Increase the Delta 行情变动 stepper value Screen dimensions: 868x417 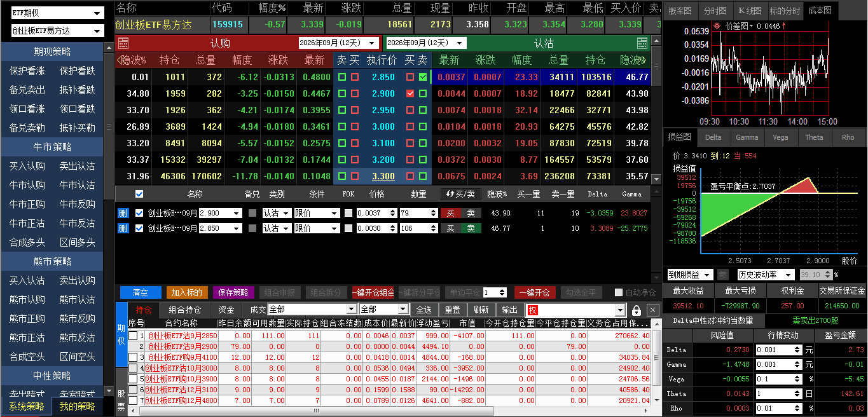(x=797, y=347)
